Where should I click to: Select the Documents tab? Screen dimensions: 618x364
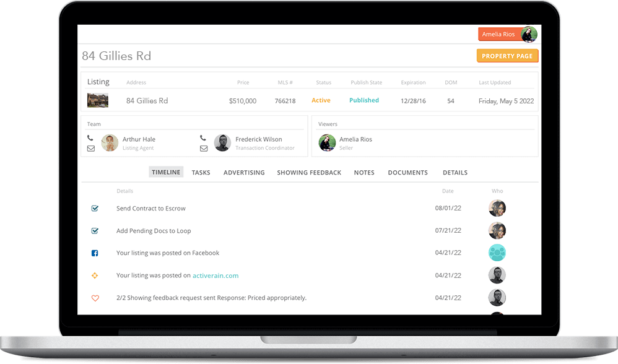[407, 173]
